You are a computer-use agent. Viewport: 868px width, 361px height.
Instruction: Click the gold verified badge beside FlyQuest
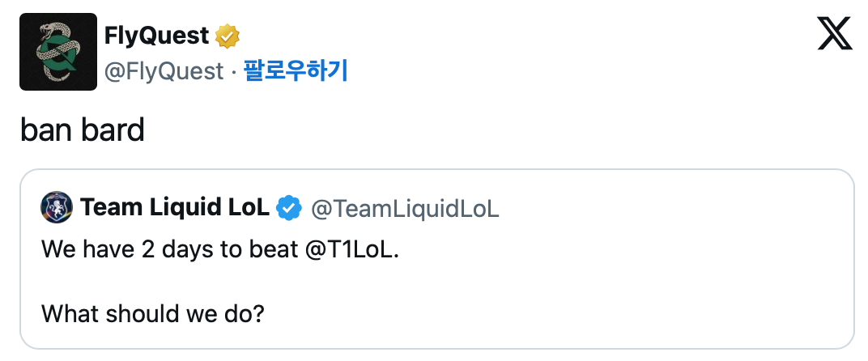click(228, 36)
